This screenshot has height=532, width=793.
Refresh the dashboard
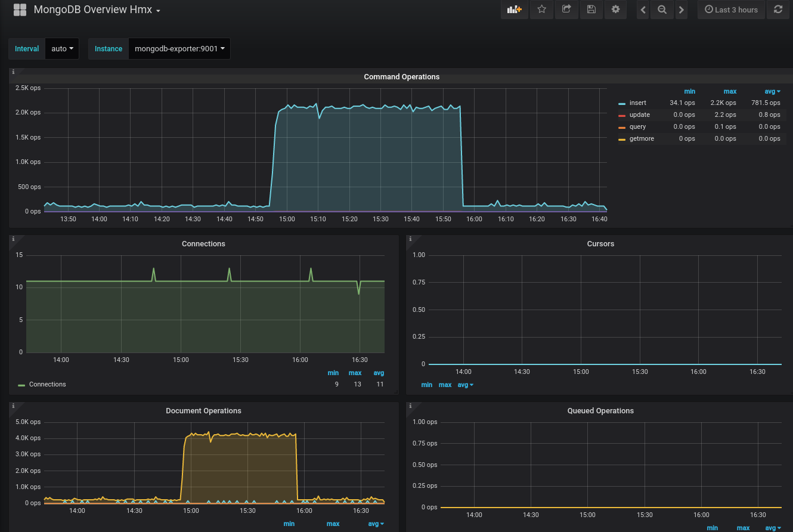pos(777,10)
